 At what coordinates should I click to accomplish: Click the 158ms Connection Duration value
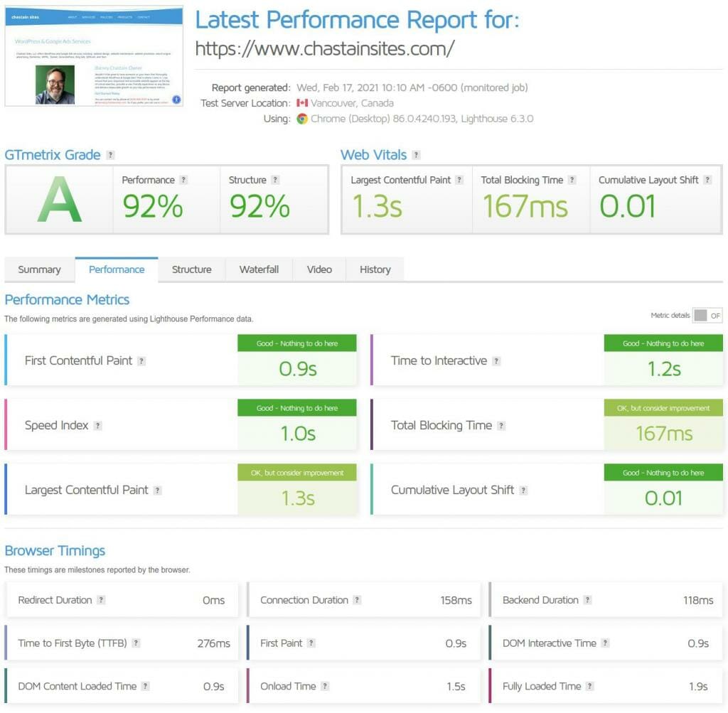pos(456,600)
